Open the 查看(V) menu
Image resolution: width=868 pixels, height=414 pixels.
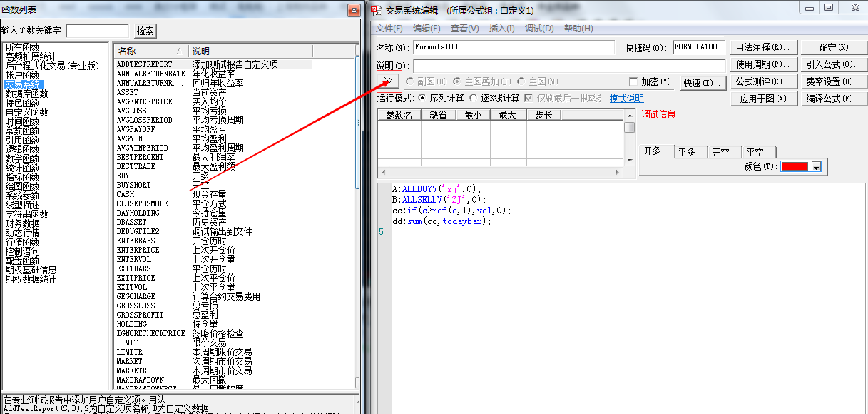(465, 29)
